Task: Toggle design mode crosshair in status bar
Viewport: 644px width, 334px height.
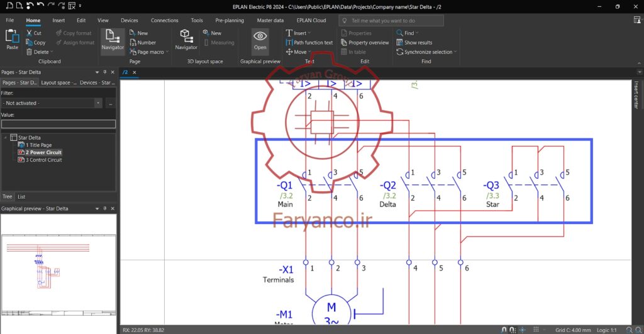Action: [523, 330]
